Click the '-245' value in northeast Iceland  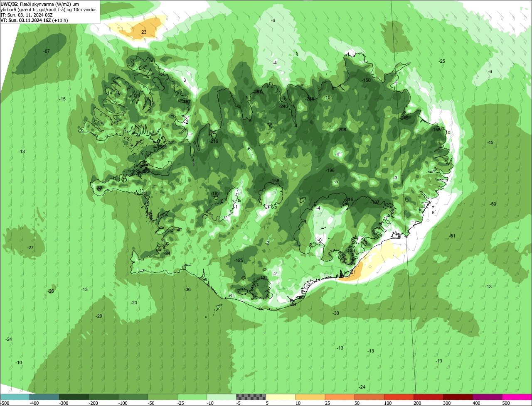coord(404,118)
